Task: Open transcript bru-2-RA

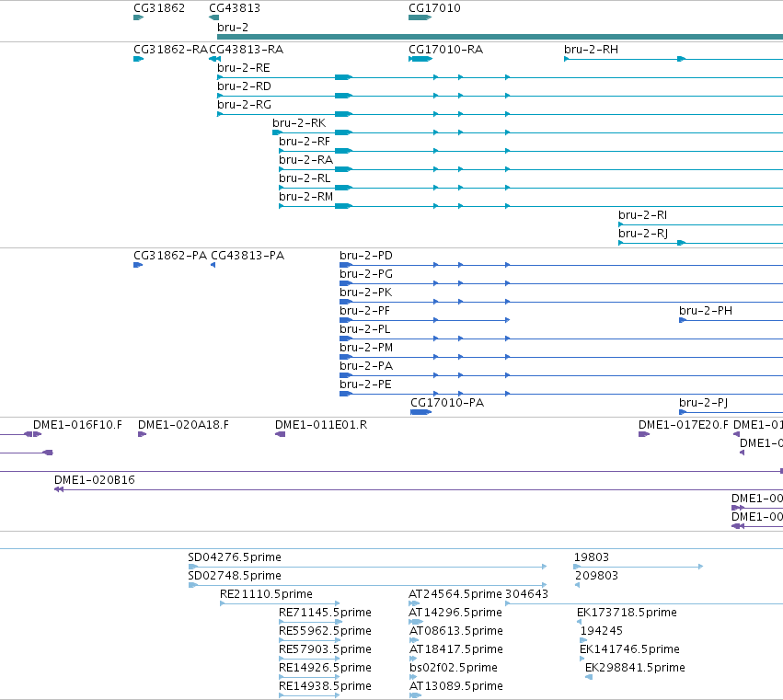Action: [306, 160]
